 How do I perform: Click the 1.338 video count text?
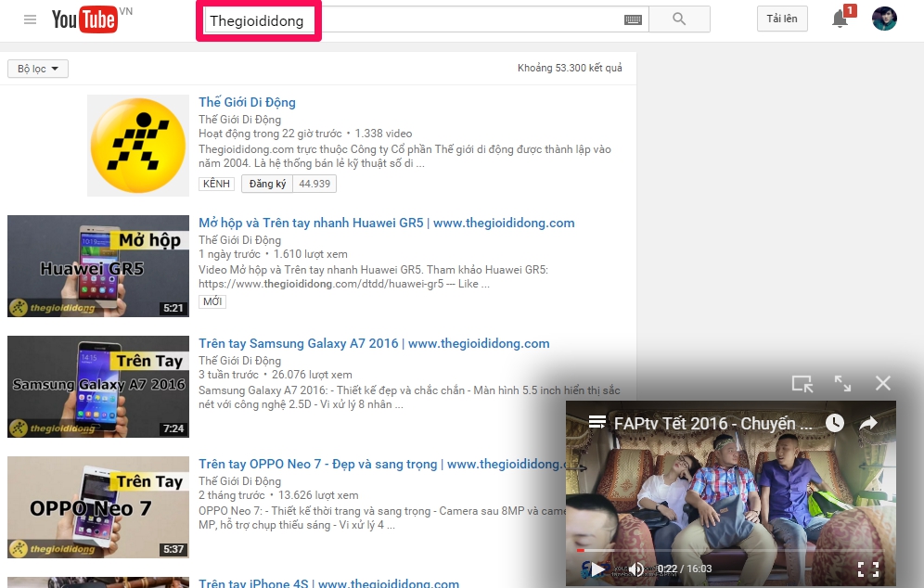click(x=384, y=134)
